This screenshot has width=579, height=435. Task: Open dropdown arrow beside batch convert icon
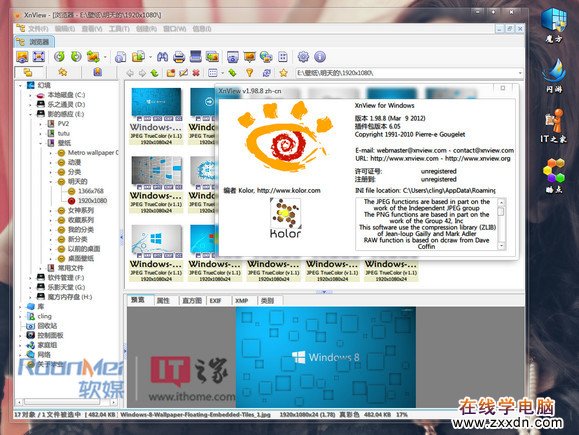tap(150, 57)
